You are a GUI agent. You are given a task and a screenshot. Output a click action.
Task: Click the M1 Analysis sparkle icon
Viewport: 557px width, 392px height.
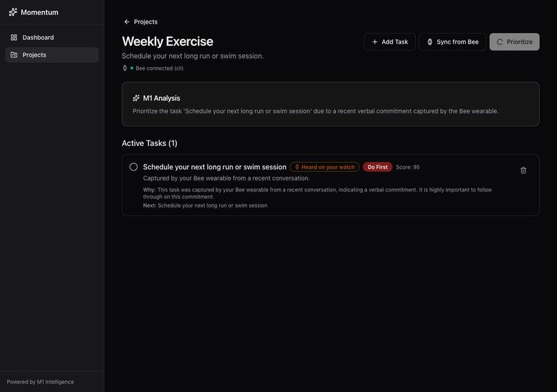[136, 98]
